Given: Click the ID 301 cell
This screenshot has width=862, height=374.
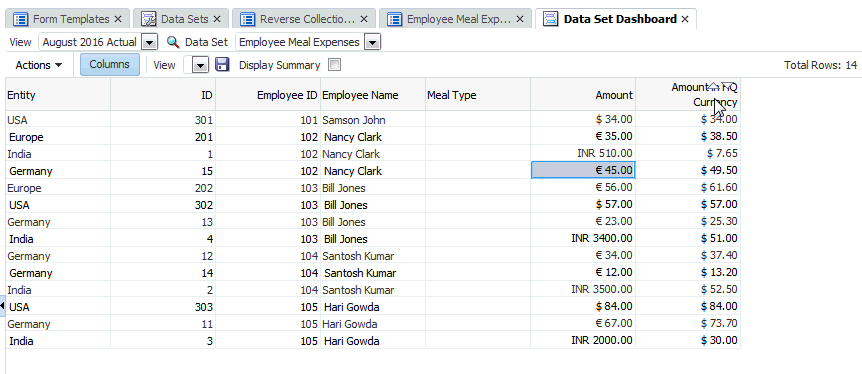Looking at the screenshot, I should pos(163,119).
